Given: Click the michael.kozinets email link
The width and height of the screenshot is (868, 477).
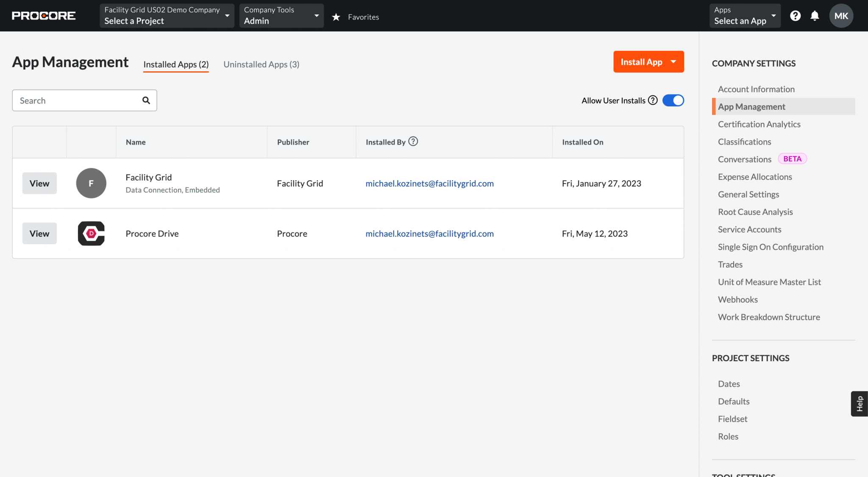Looking at the screenshot, I should [429, 183].
